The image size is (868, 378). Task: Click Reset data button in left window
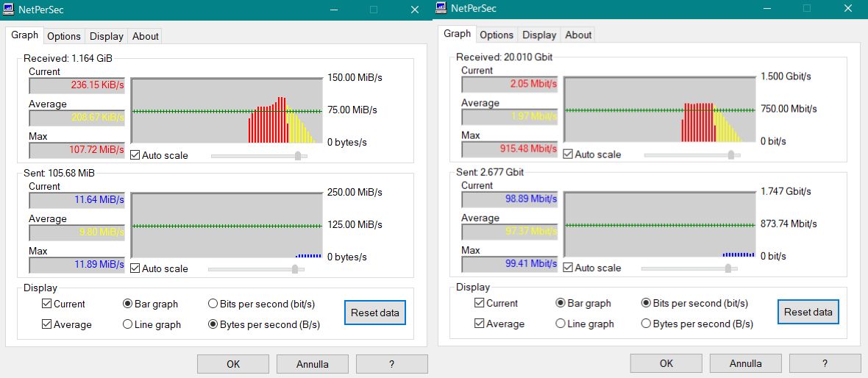pos(374,313)
